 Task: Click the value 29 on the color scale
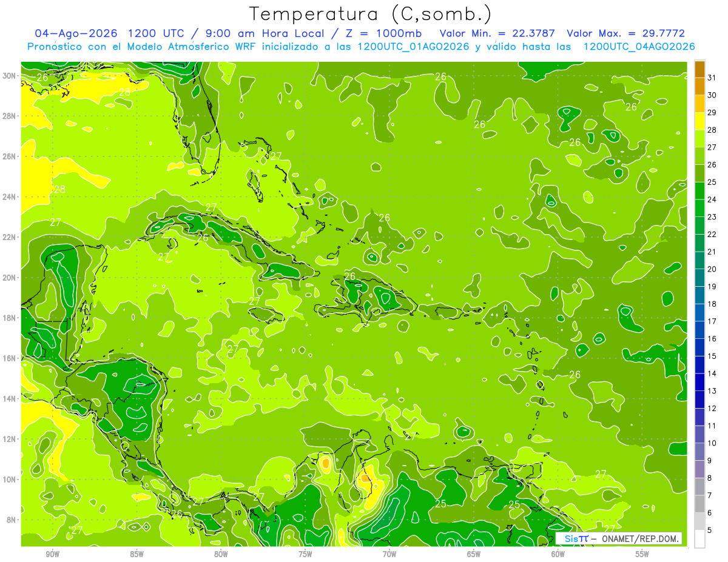click(x=712, y=112)
